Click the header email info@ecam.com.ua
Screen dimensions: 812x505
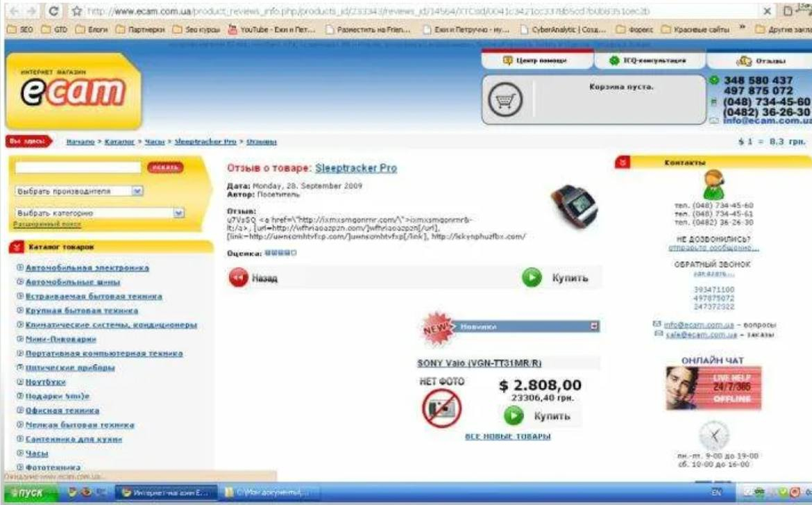click(x=767, y=120)
